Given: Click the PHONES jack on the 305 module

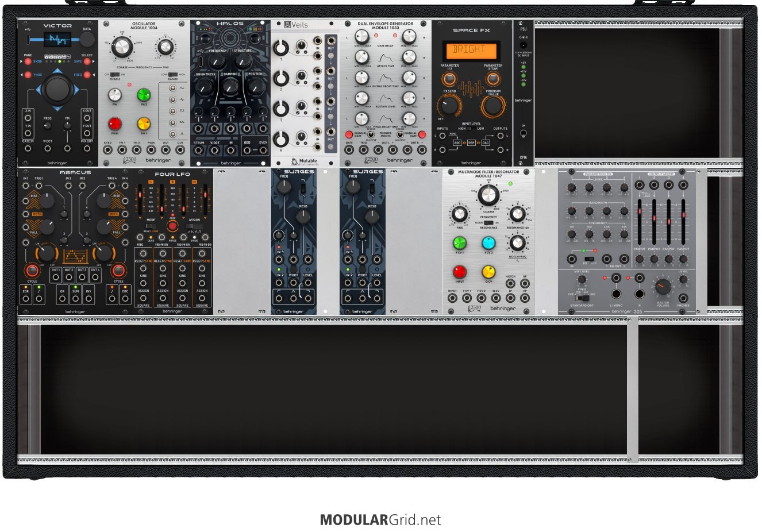Looking at the screenshot, I should [x=683, y=298].
